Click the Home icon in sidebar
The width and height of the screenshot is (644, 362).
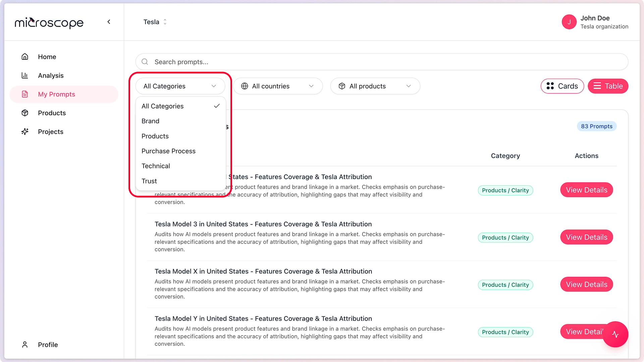click(25, 57)
